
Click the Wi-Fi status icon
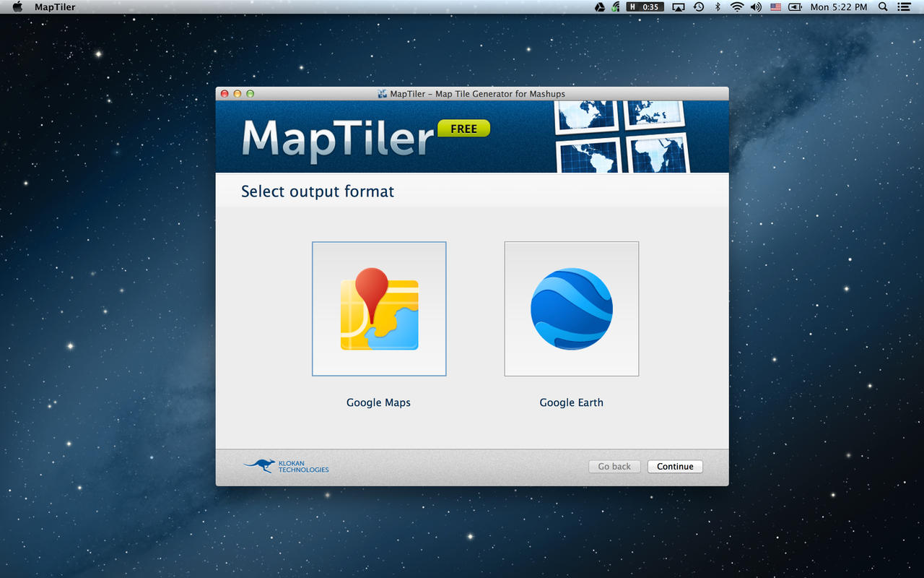(x=737, y=7)
